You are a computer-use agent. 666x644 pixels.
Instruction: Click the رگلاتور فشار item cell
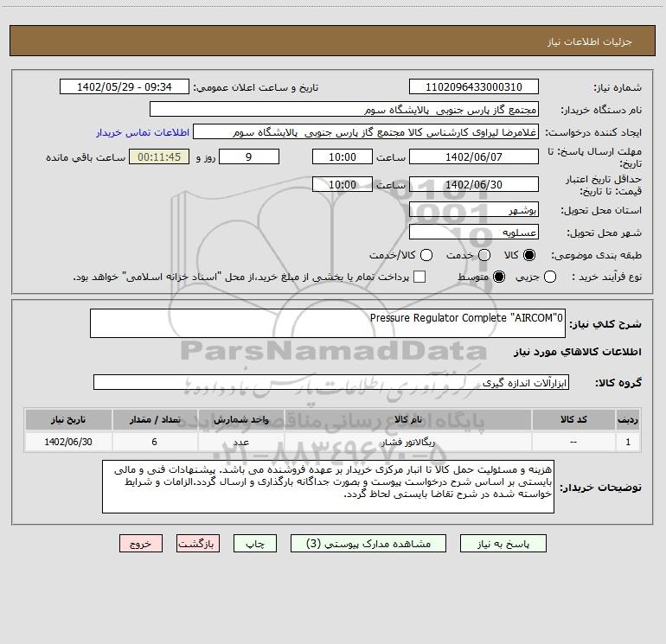tap(407, 442)
